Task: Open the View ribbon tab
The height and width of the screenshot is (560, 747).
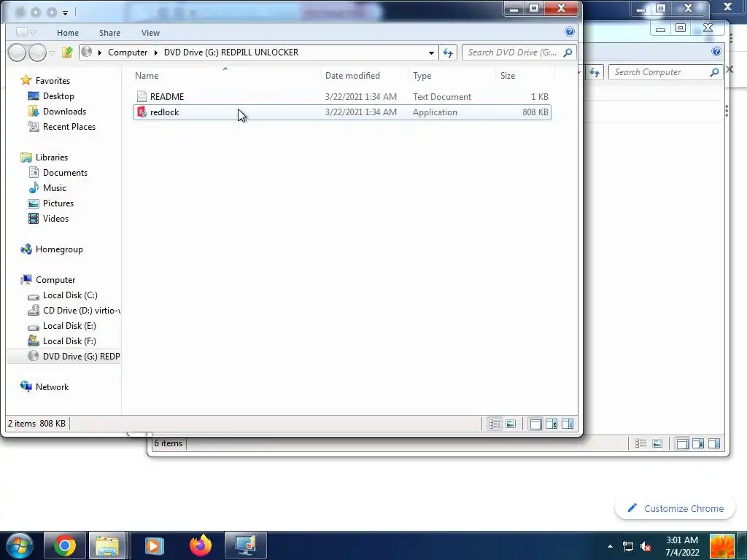Action: tap(150, 33)
